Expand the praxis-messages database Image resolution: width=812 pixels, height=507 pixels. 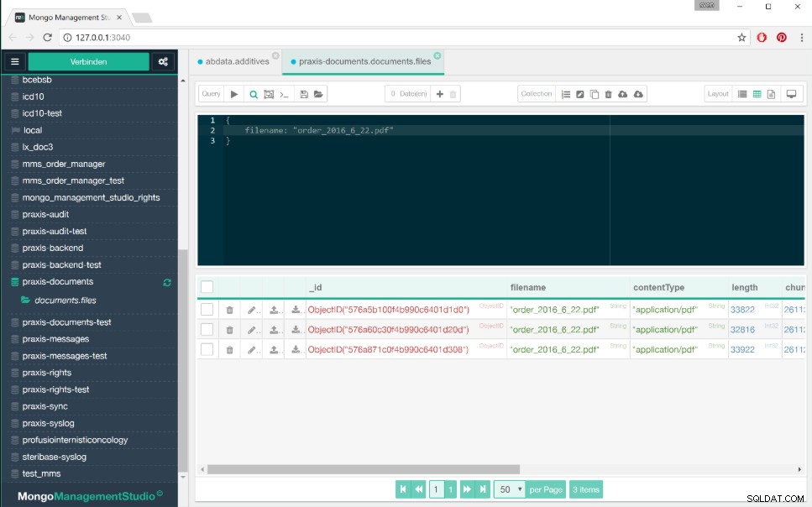(55, 339)
